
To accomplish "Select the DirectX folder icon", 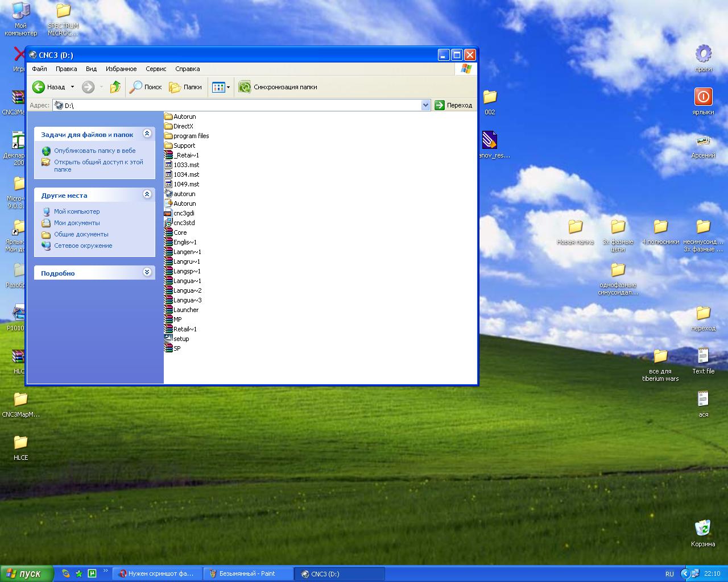I will pos(168,126).
